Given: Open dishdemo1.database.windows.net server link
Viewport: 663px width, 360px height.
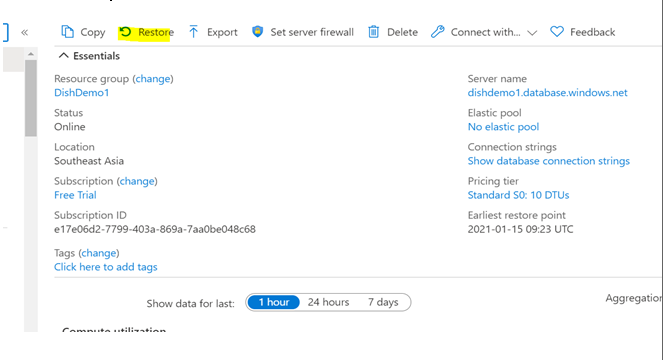Looking at the screenshot, I should tap(548, 93).
